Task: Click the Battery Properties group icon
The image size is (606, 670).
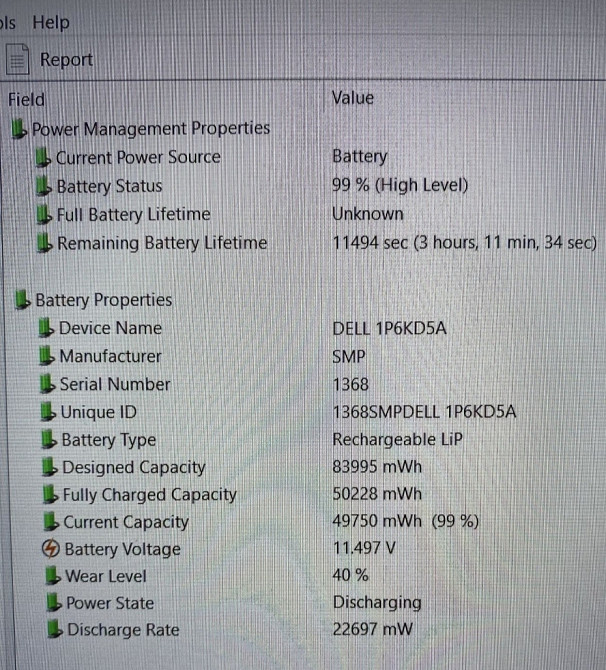Action: click(x=23, y=300)
